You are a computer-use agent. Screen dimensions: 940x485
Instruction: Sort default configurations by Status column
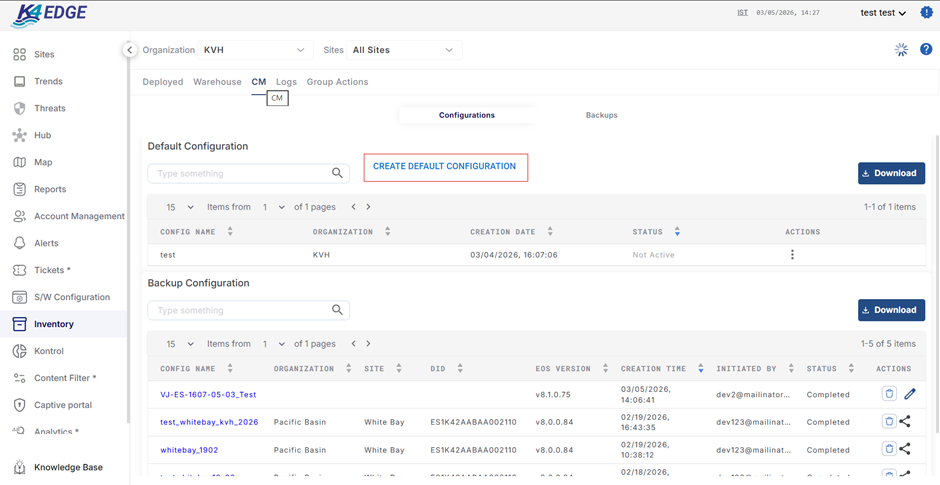pyautogui.click(x=677, y=232)
